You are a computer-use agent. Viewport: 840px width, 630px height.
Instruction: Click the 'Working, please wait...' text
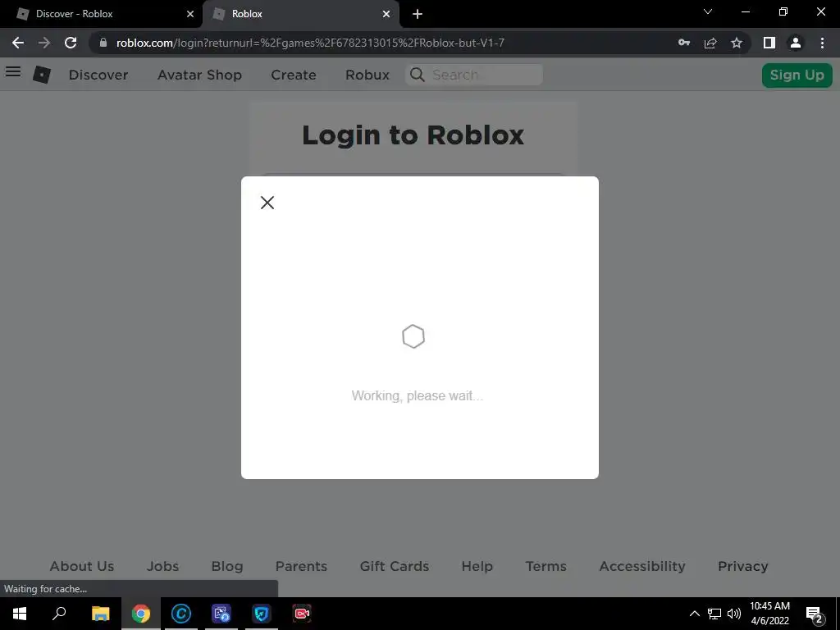tap(418, 396)
